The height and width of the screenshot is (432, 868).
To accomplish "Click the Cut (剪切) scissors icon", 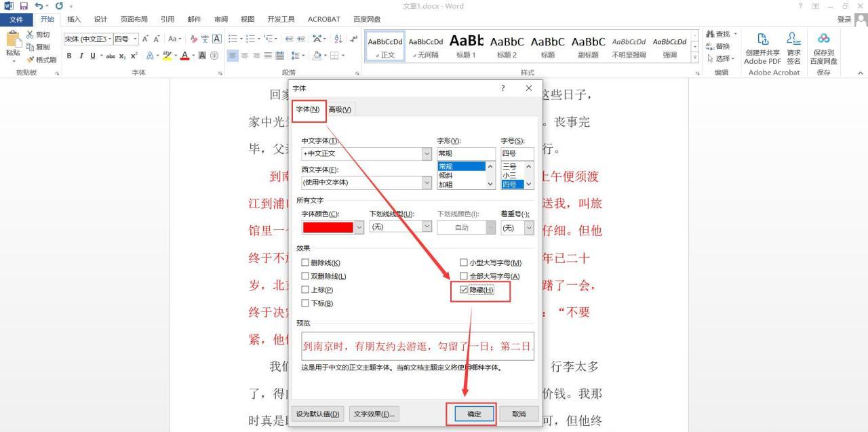I will pyautogui.click(x=31, y=35).
